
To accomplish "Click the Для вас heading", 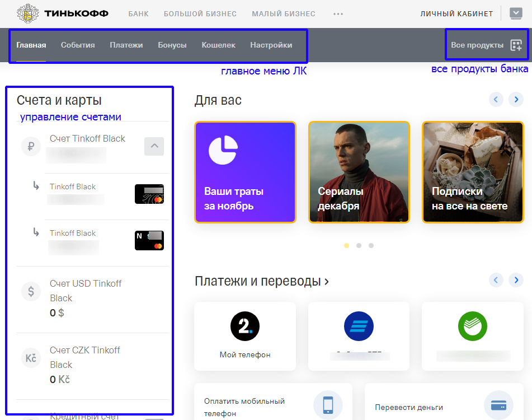I will pyautogui.click(x=218, y=100).
